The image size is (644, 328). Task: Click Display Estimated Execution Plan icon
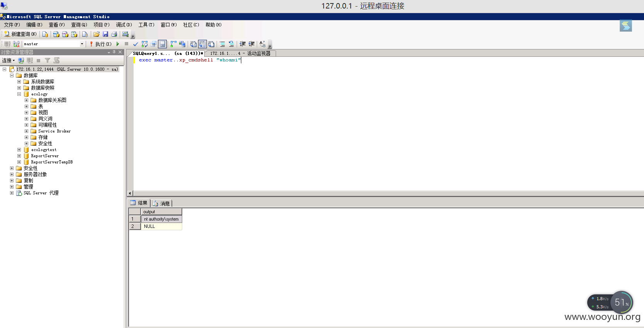click(145, 44)
